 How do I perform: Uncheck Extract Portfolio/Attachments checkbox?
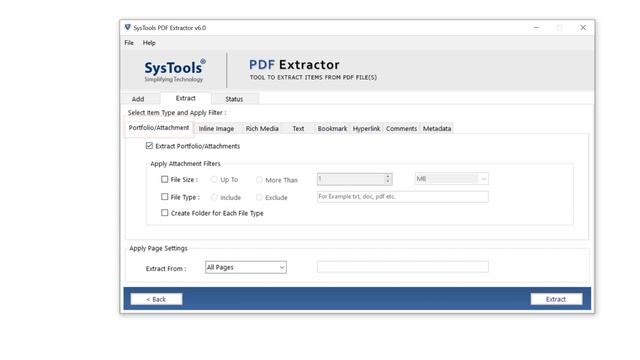(149, 146)
